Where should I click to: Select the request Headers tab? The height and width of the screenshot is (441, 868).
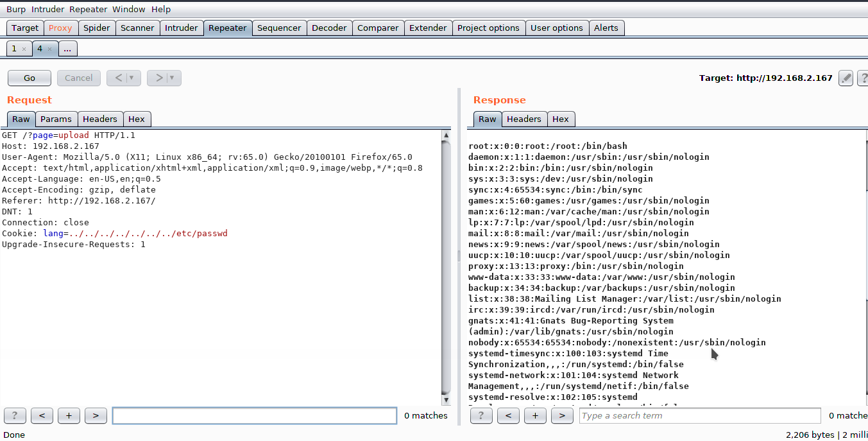coord(100,119)
